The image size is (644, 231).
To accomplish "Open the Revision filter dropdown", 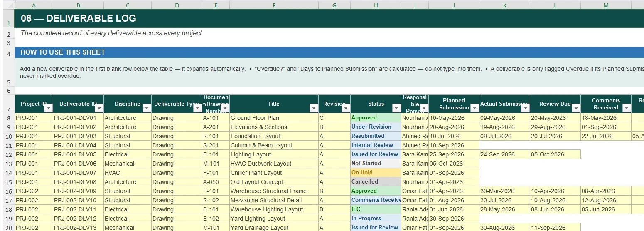I will coord(346,108).
